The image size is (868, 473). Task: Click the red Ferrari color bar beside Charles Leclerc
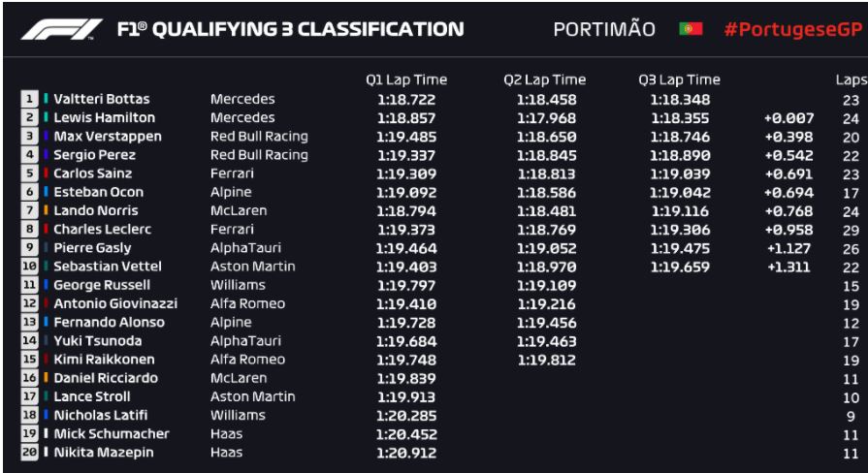click(46, 230)
